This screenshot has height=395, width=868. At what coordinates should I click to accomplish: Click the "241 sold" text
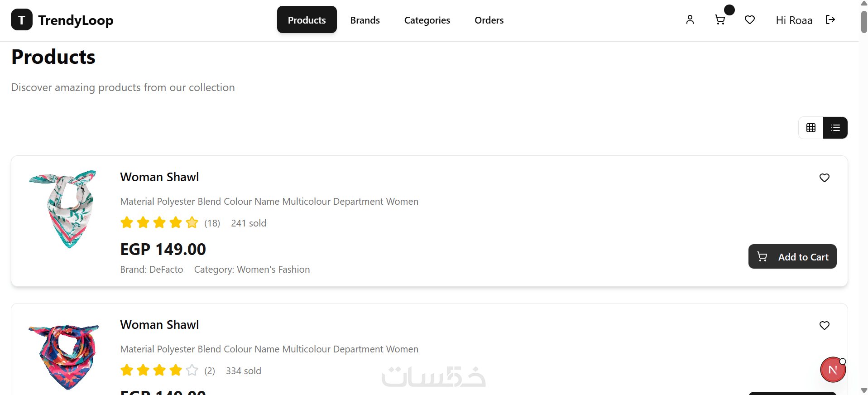249,223
